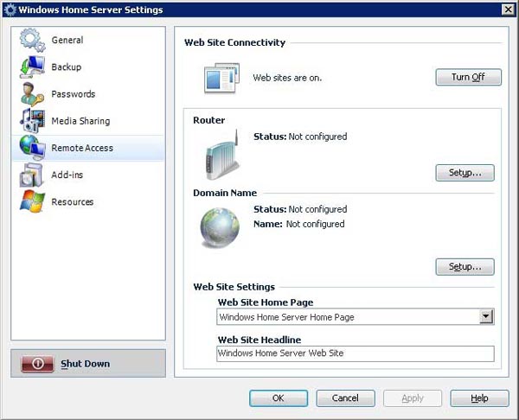Click the Router device icon
Screen dimensions: 519x420
[222, 155]
